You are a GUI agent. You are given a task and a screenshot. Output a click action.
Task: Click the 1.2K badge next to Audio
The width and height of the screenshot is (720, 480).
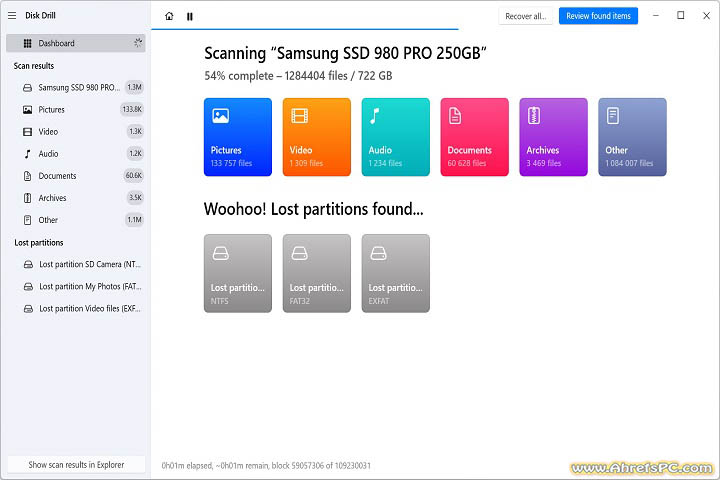[x=135, y=153]
